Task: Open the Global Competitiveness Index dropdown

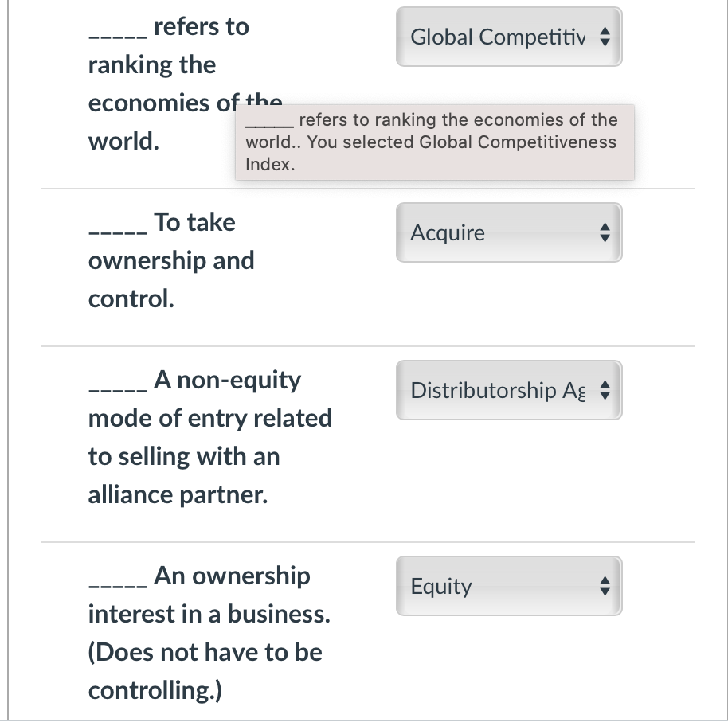Action: click(509, 37)
